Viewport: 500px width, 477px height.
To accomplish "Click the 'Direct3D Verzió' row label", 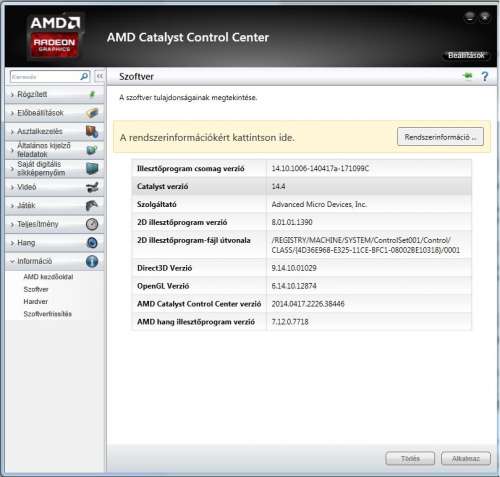I will [x=165, y=268].
